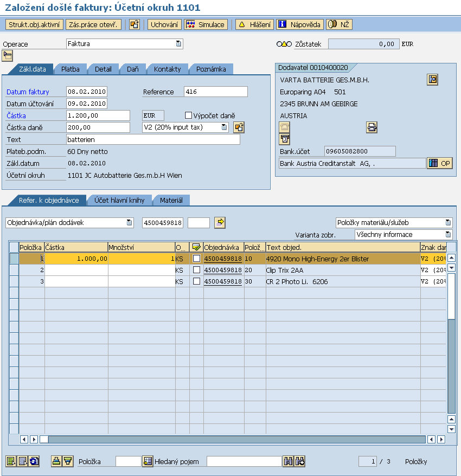The height and width of the screenshot is (476, 461).
Task: Click the Hledaný pojem search field
Action: pos(244,461)
